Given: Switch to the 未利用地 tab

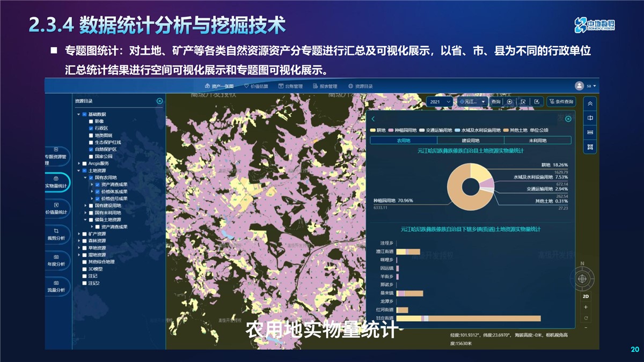Looking at the screenshot, I should pyautogui.click(x=538, y=141).
